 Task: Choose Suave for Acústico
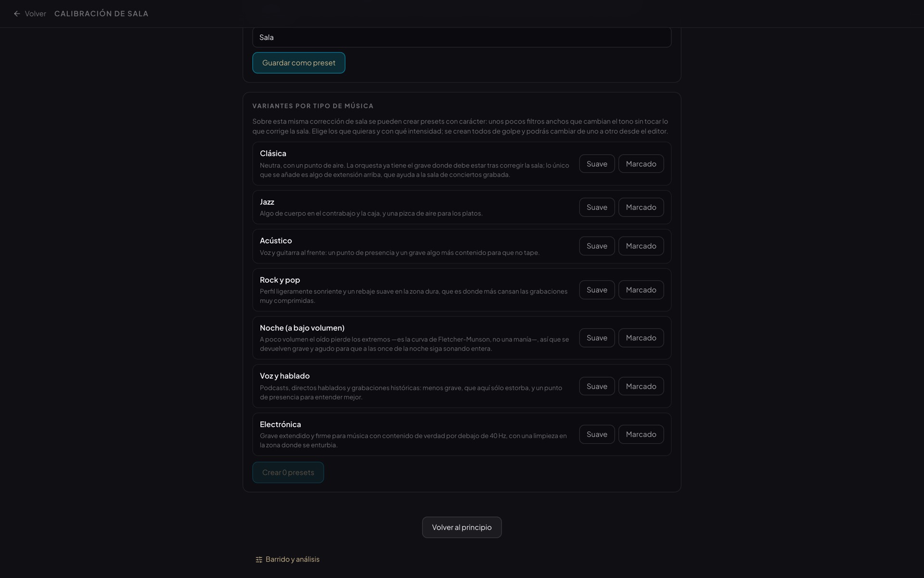pyautogui.click(x=597, y=246)
